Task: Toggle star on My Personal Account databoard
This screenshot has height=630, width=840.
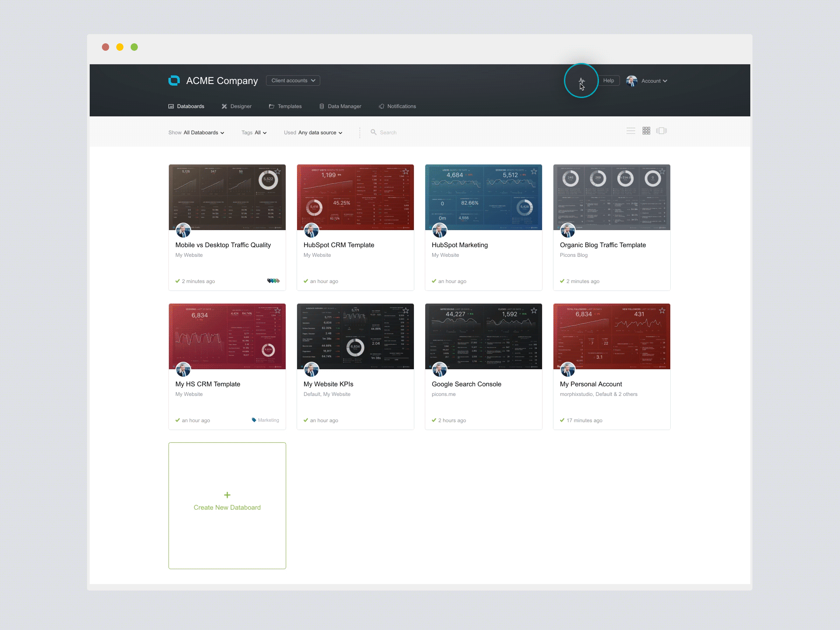Action: pos(662,311)
